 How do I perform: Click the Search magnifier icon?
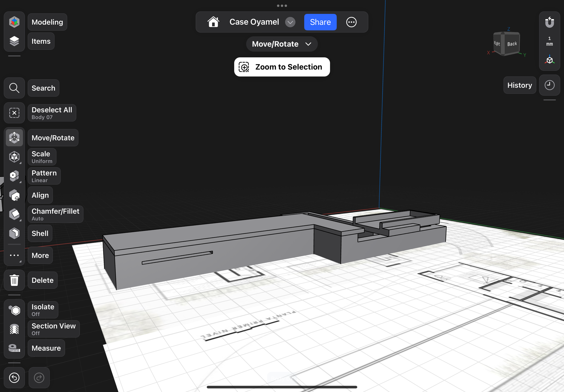(x=14, y=88)
